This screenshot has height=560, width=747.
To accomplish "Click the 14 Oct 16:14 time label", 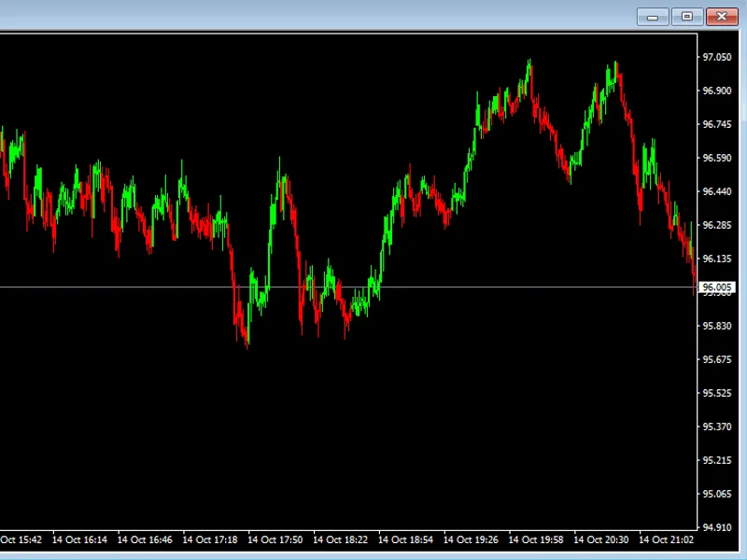I will [79, 539].
